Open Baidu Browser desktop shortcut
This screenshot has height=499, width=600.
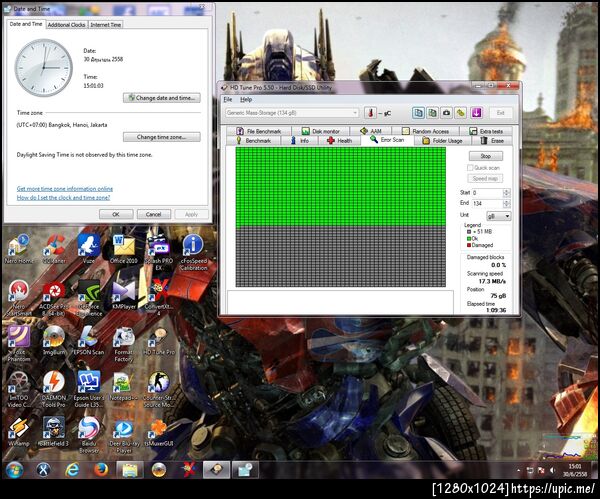(x=89, y=435)
